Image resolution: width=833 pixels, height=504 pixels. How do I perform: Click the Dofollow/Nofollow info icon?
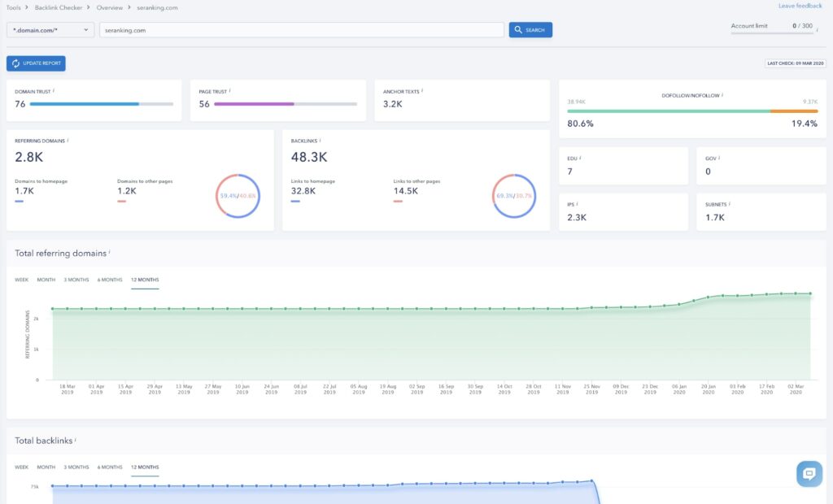pyautogui.click(x=722, y=95)
